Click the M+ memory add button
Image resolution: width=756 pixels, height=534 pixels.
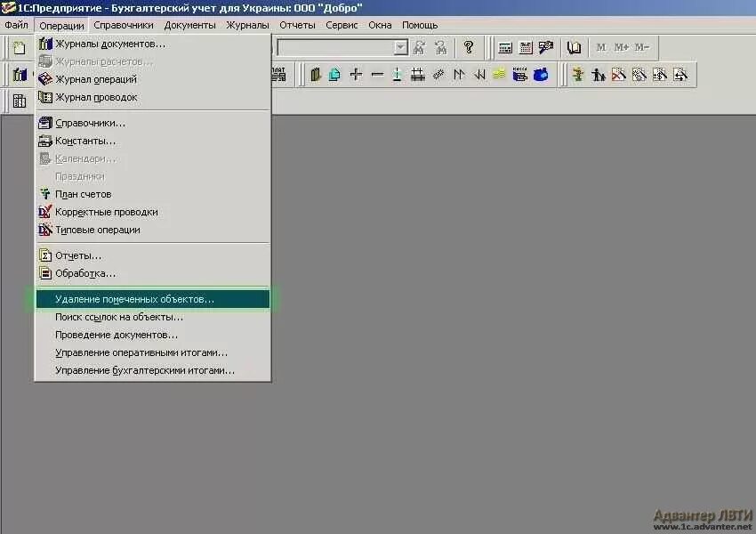pyautogui.click(x=621, y=47)
